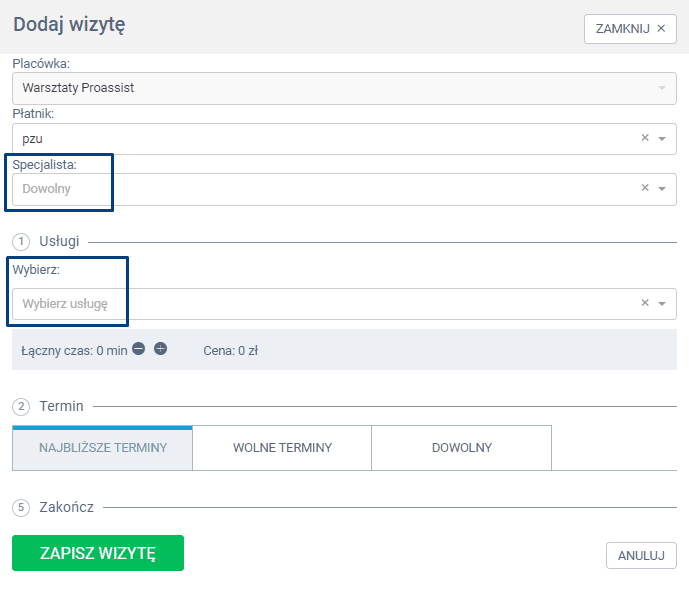Click the step 1 Usługi circle icon
This screenshot has width=689, height=611.
[21, 241]
